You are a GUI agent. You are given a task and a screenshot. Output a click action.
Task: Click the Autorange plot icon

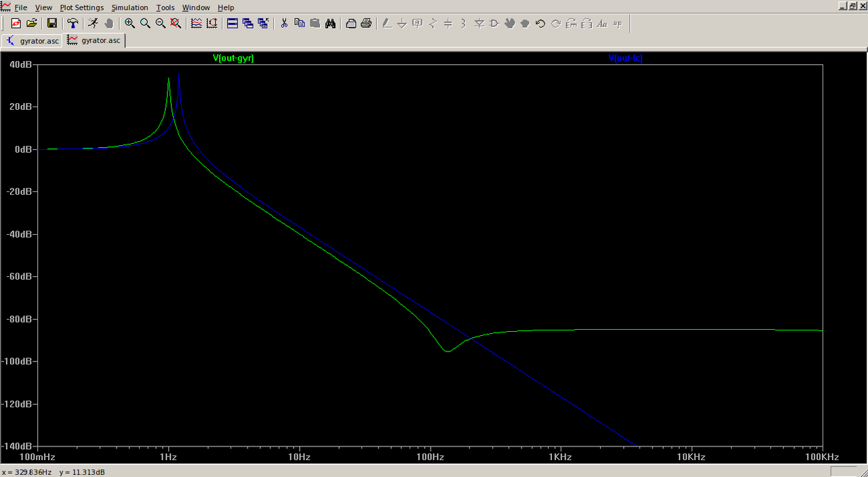(197, 23)
